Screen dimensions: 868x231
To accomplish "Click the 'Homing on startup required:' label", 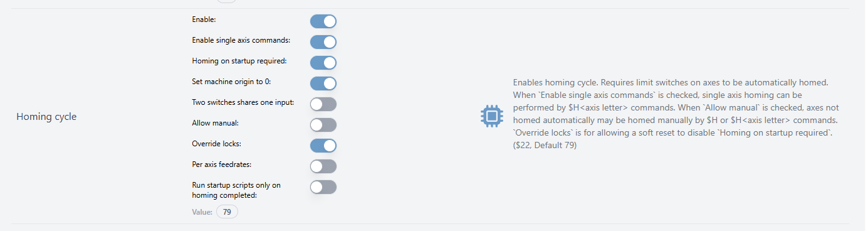I will 239,61.
